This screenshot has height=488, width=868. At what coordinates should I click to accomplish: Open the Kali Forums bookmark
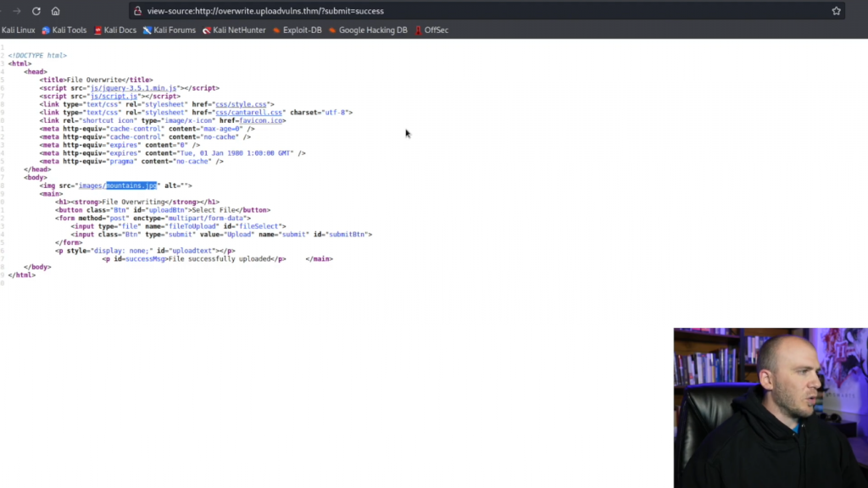pyautogui.click(x=170, y=30)
